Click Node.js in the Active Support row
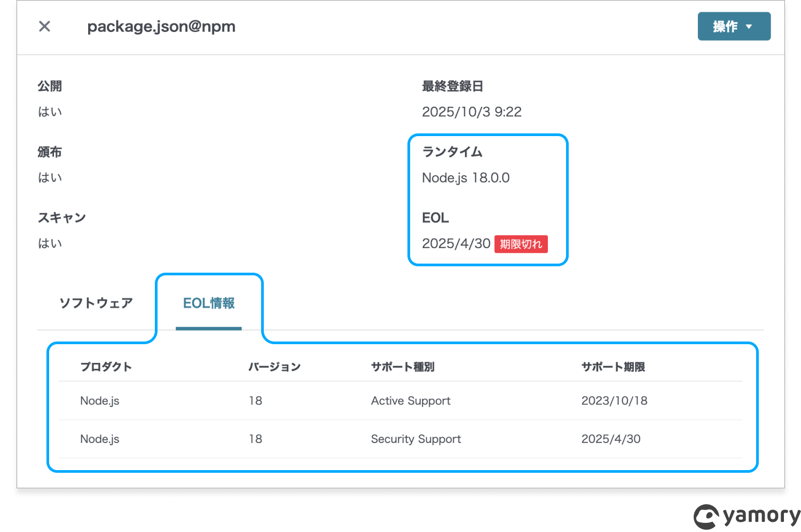This screenshot has width=801, height=532. [x=100, y=401]
